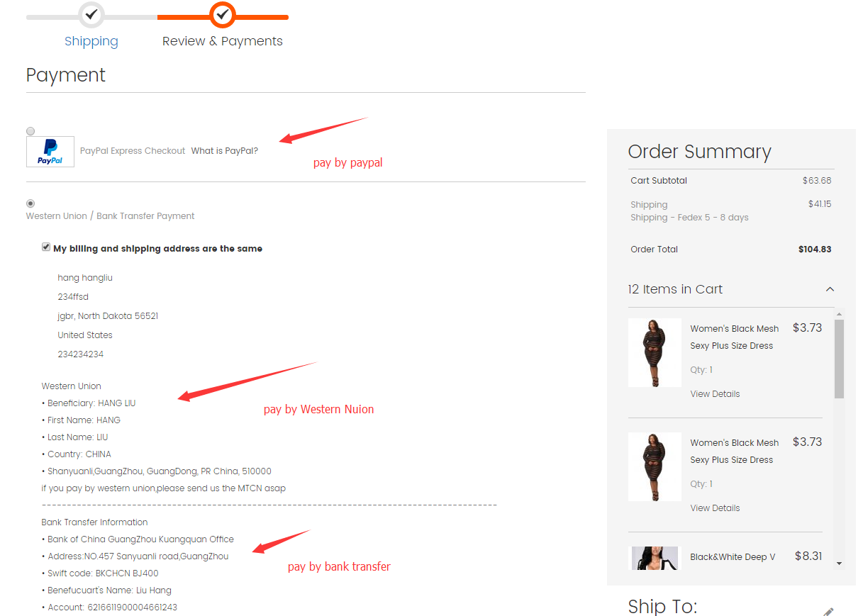Click the cart list scrollbar down arrow
The height and width of the screenshot is (616, 863).
pyautogui.click(x=840, y=564)
